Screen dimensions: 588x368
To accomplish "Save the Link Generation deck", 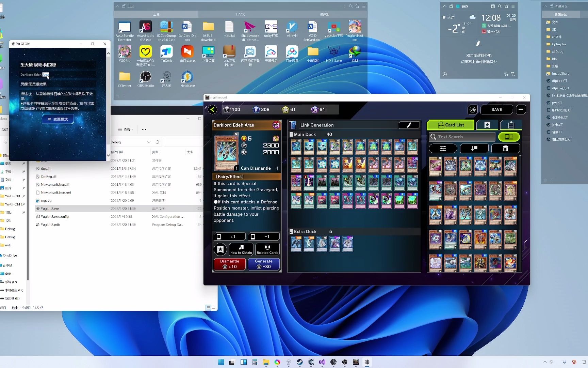I will 496,109.
